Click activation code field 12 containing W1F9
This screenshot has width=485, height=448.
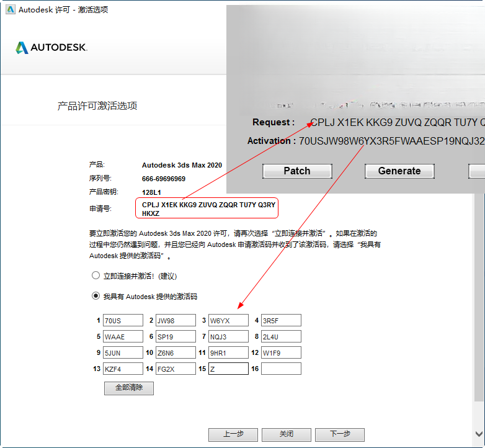[281, 352]
